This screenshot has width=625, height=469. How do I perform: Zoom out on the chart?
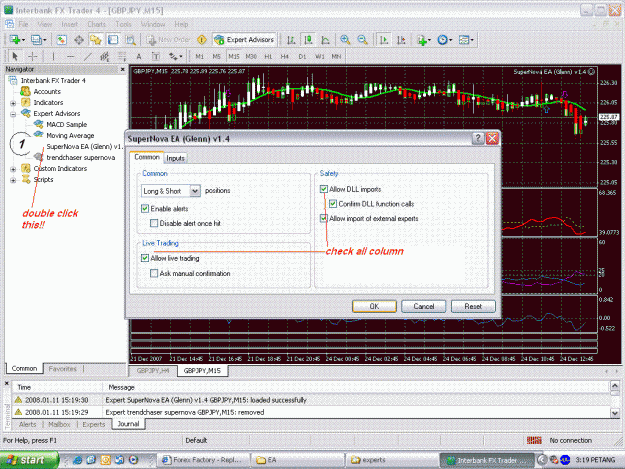tap(362, 40)
